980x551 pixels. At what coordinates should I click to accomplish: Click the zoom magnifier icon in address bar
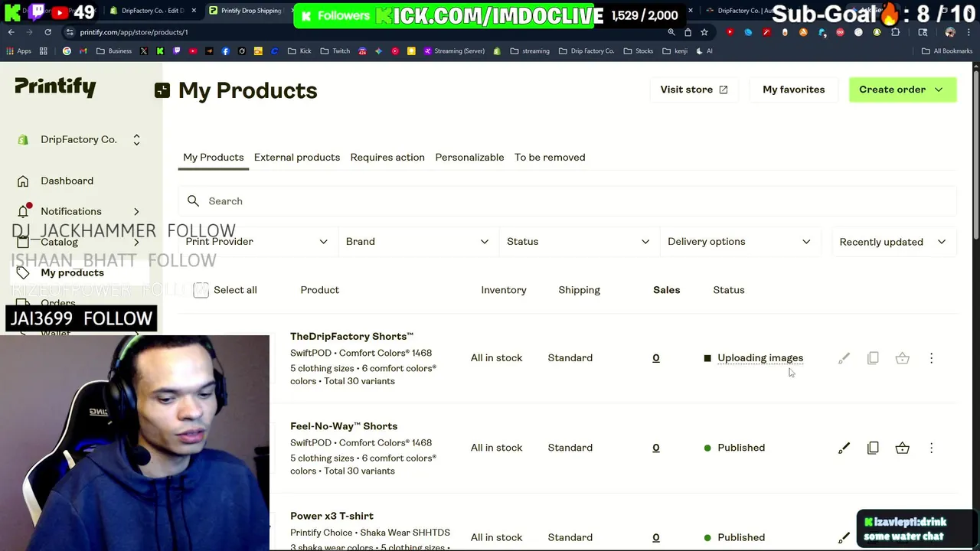[671, 32]
